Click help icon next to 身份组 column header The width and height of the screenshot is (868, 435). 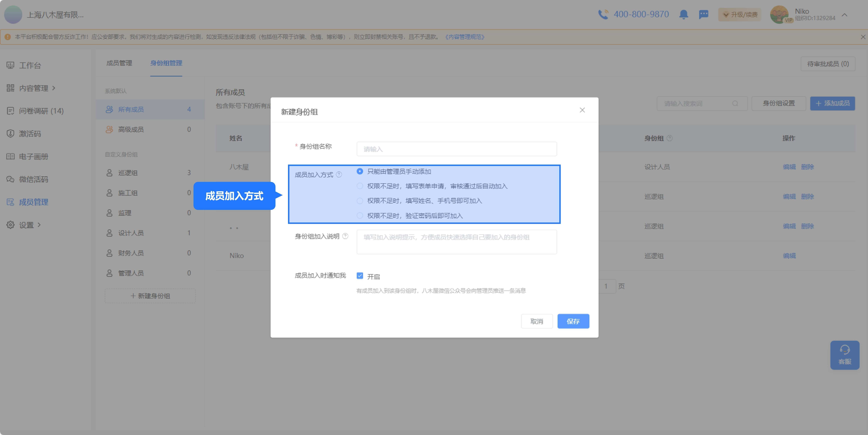tap(670, 138)
